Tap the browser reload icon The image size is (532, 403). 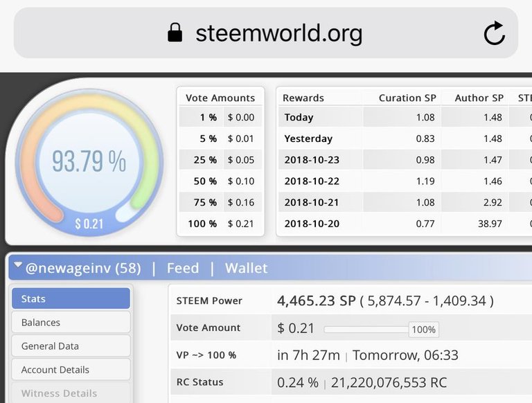tap(494, 33)
